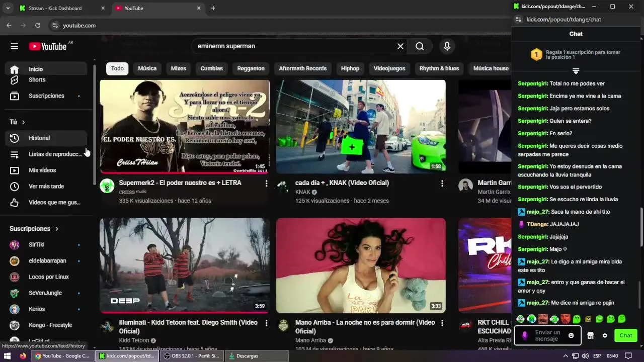Open the Supermerk2 video title link

coord(180,183)
